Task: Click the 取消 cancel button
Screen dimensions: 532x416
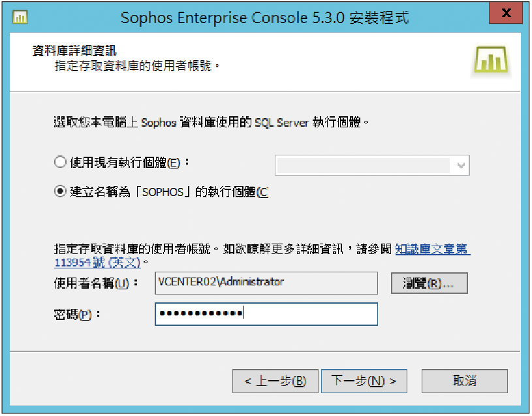Action: 465,381
